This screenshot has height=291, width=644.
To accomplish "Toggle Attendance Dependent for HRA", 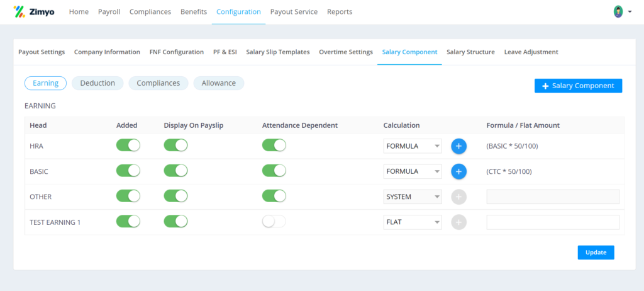I will [274, 145].
